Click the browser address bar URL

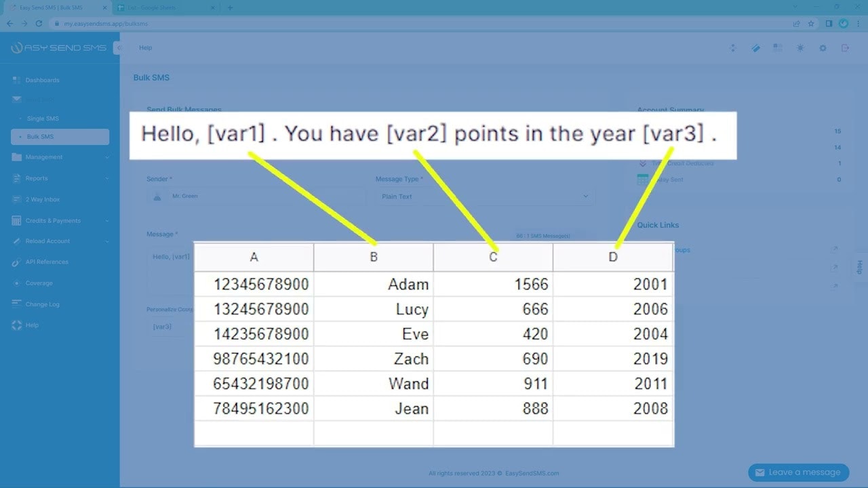[106, 23]
